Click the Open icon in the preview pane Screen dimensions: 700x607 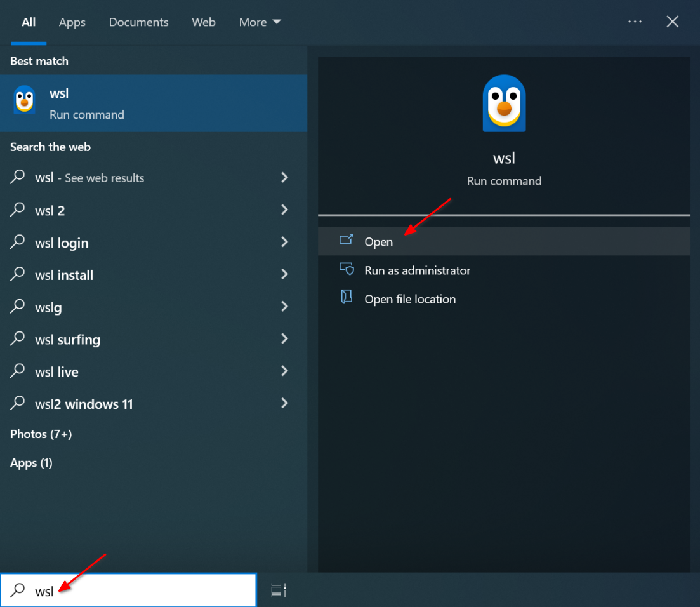pyautogui.click(x=346, y=240)
